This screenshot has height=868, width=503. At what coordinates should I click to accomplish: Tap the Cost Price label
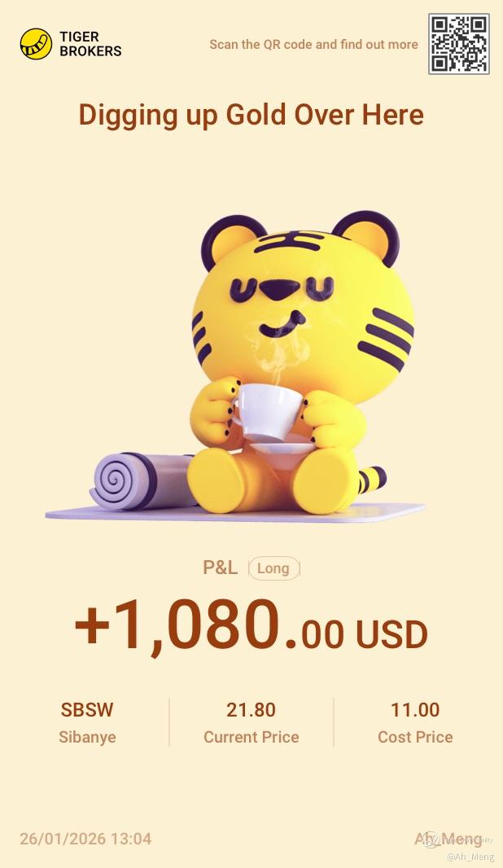pyautogui.click(x=415, y=737)
